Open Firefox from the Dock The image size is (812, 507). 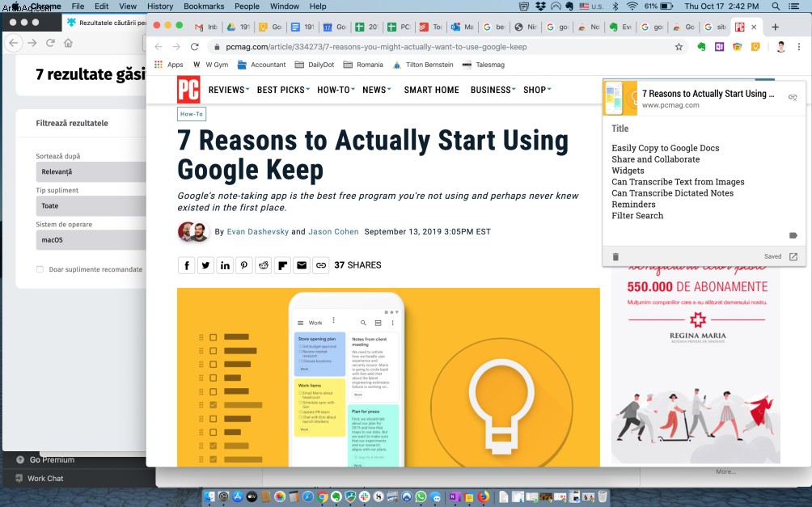pos(484,497)
